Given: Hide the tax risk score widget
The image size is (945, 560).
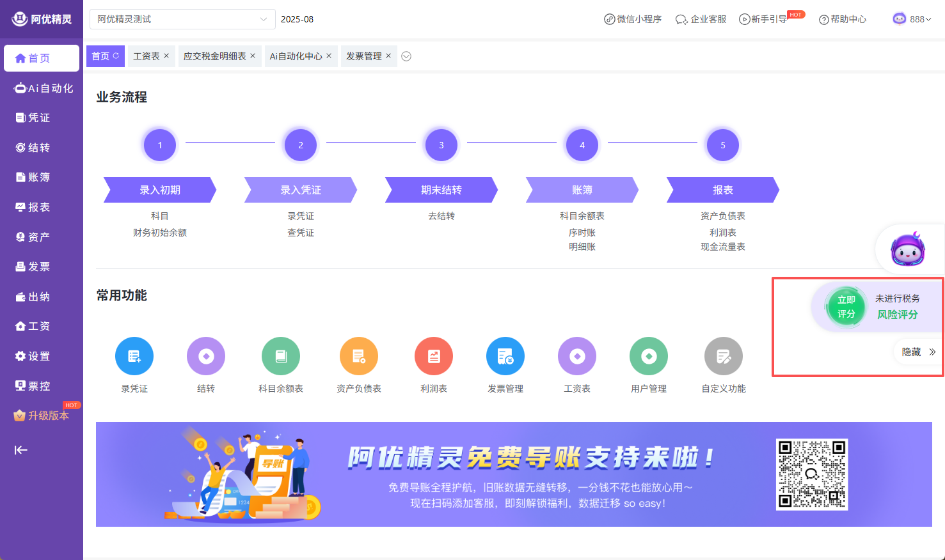Looking at the screenshot, I should [x=918, y=352].
